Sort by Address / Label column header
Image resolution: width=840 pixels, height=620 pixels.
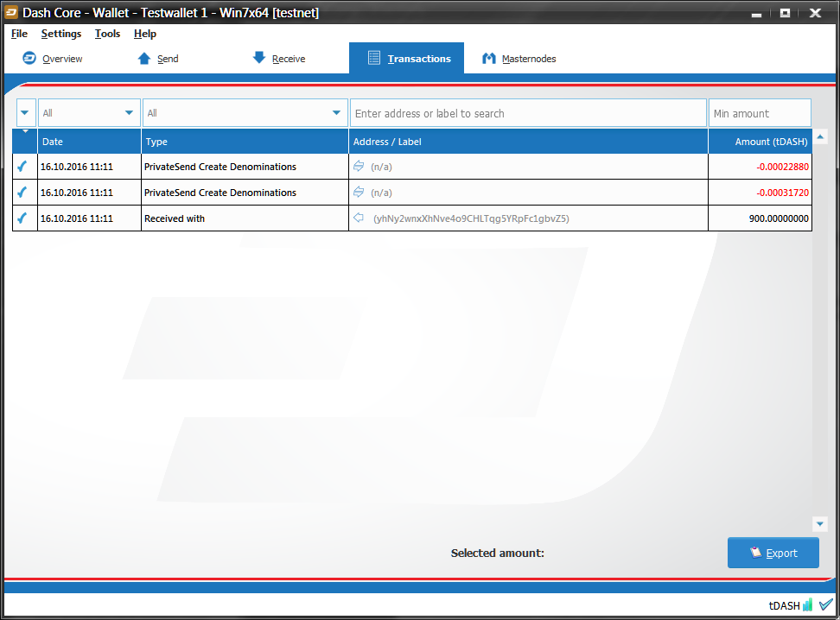click(x=528, y=142)
